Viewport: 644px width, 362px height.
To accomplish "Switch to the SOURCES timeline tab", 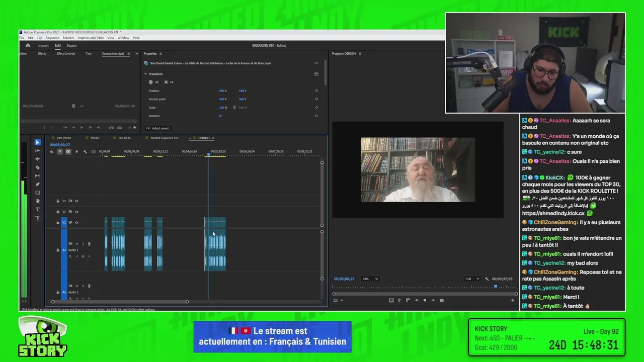I will click(x=125, y=138).
